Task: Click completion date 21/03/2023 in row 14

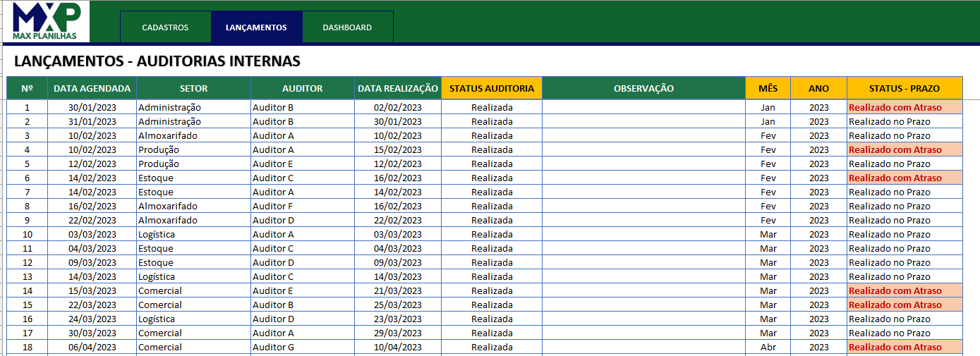Action: pos(398,290)
